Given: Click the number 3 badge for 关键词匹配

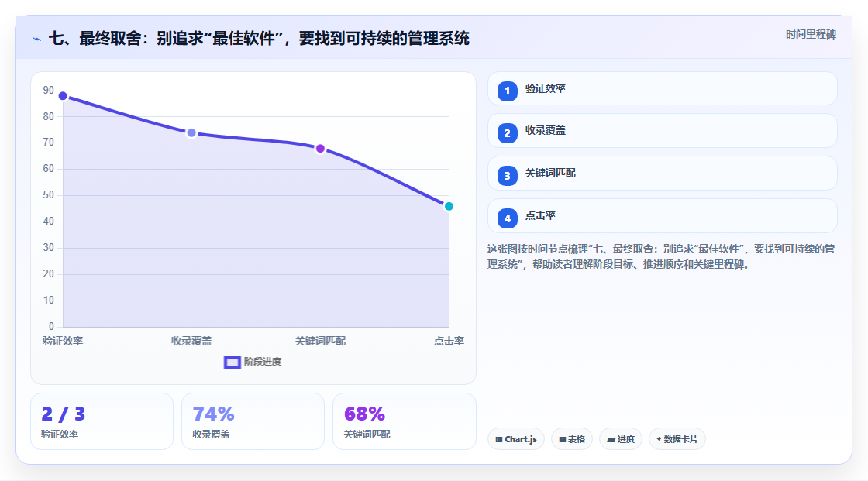Looking at the screenshot, I should 507,176.
